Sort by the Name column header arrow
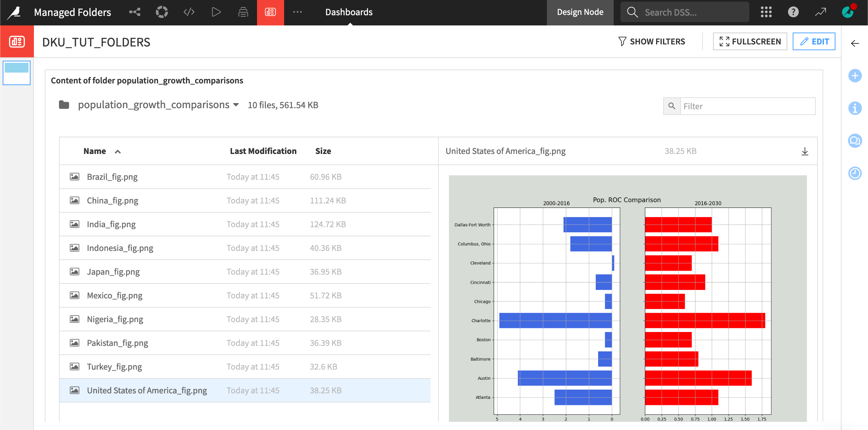This screenshot has height=430, width=868. pos(118,152)
